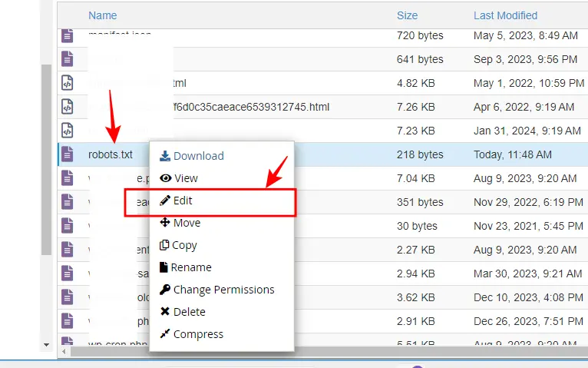Open Change Permissions from the context menu

click(x=216, y=290)
